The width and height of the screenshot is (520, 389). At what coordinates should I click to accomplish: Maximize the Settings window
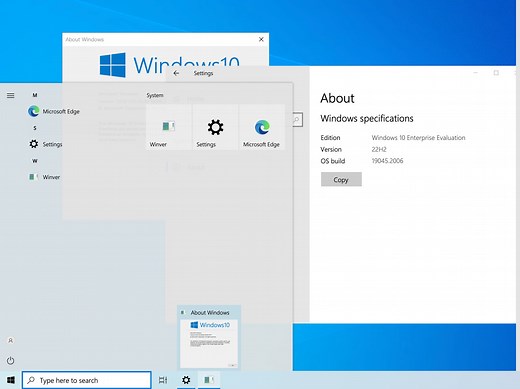point(496,73)
